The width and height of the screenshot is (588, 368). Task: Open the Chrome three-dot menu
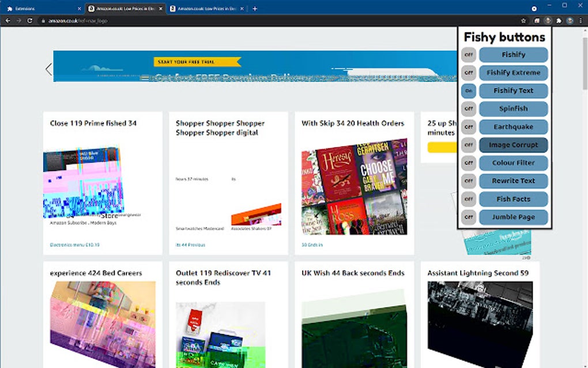(x=581, y=21)
